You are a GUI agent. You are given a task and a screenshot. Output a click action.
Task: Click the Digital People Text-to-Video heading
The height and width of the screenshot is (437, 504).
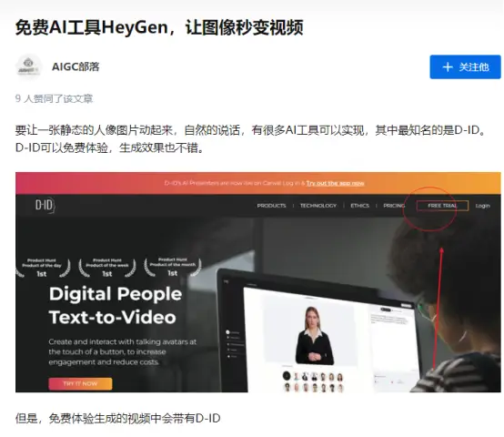(x=116, y=306)
